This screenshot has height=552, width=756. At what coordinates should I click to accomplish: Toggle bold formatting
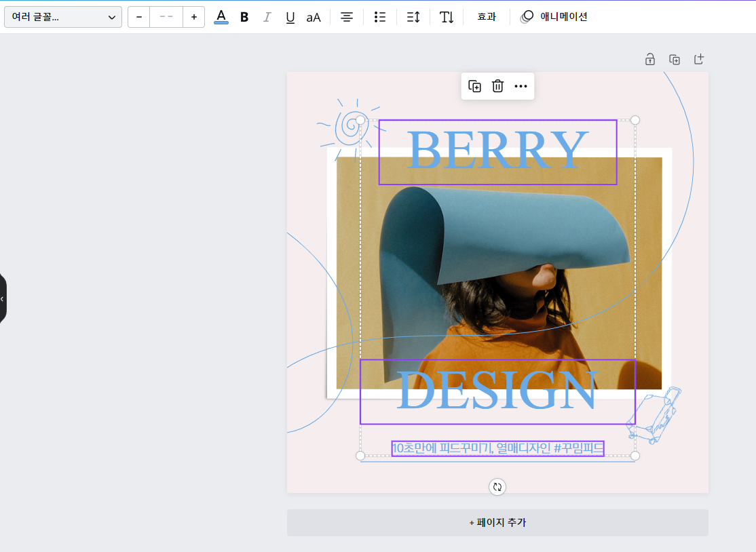(244, 18)
